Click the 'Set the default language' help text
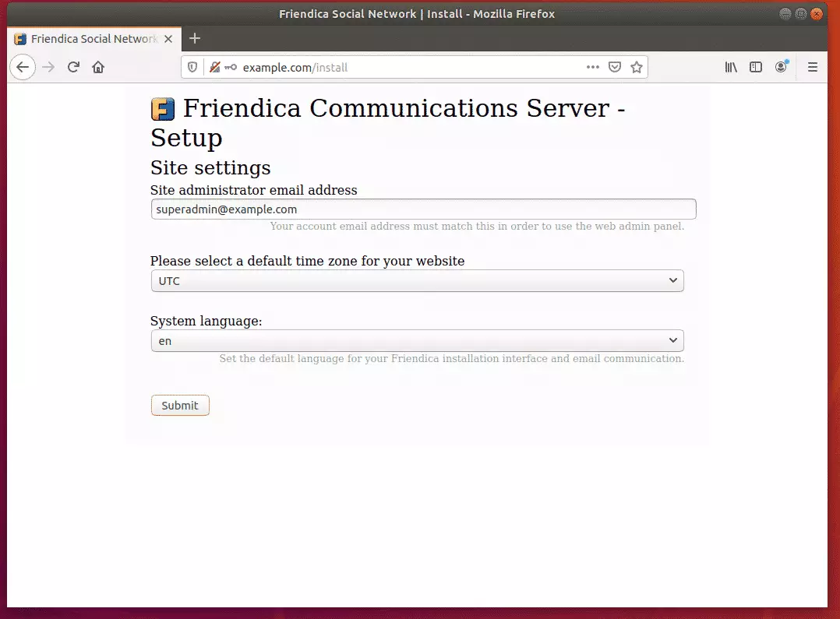The height and width of the screenshot is (619, 840). pos(452,359)
